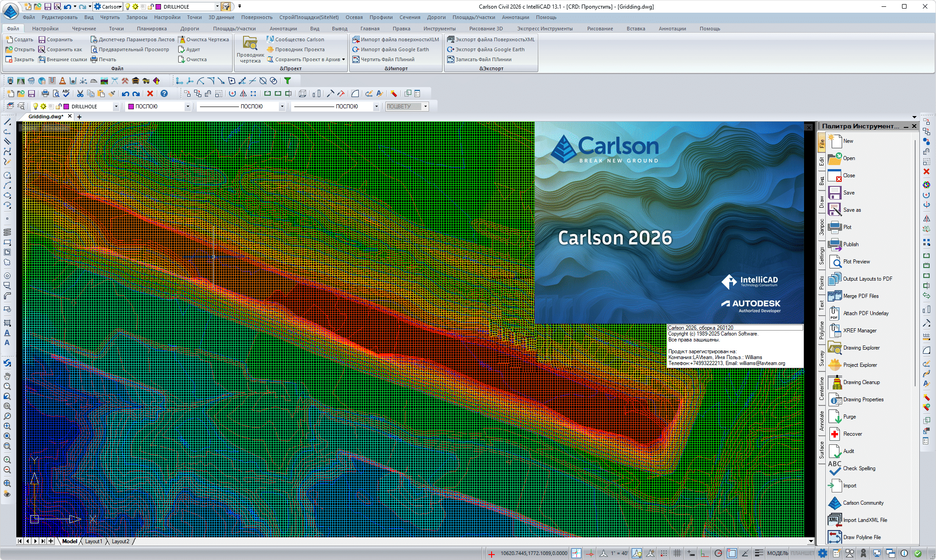Click the Аудит ribbon button
The height and width of the screenshot is (560, 936).
click(x=189, y=49)
